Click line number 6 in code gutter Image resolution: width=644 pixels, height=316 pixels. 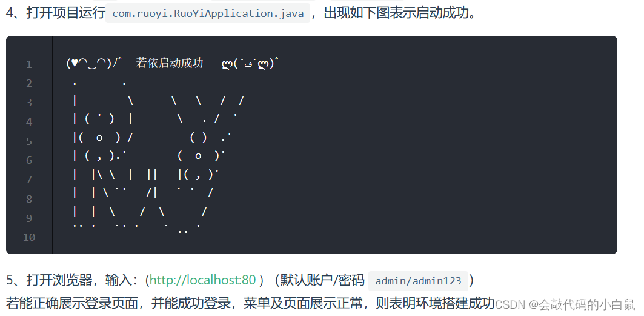tap(28, 160)
